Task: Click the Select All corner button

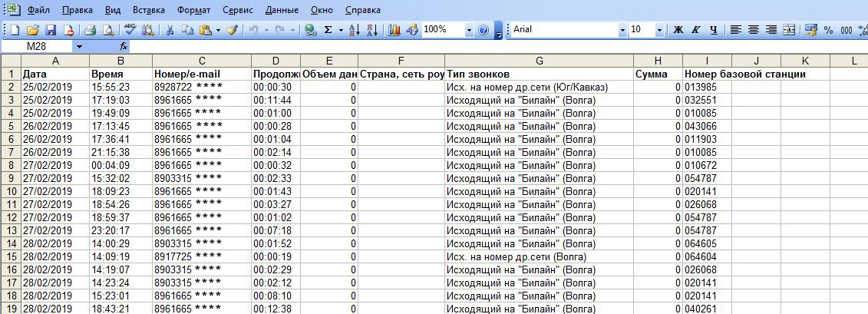Action: [10, 61]
